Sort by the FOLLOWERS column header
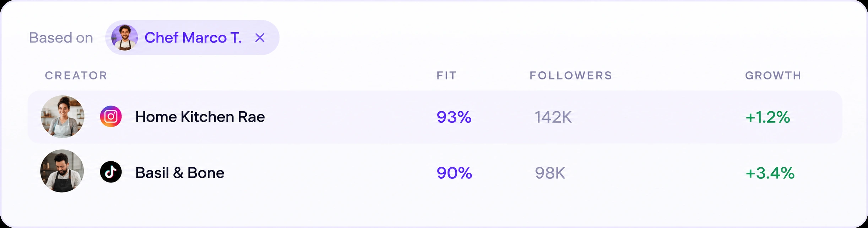The width and height of the screenshot is (868, 228). [571, 76]
